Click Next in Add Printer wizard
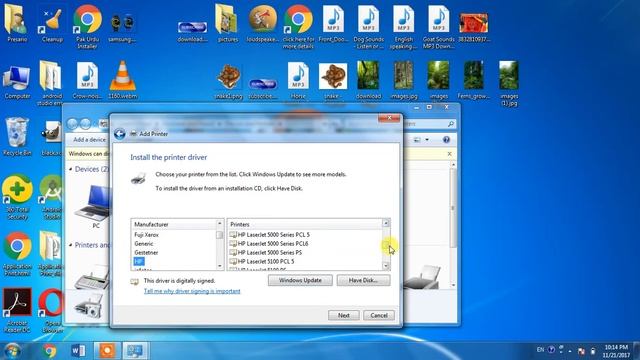 pos(344,316)
